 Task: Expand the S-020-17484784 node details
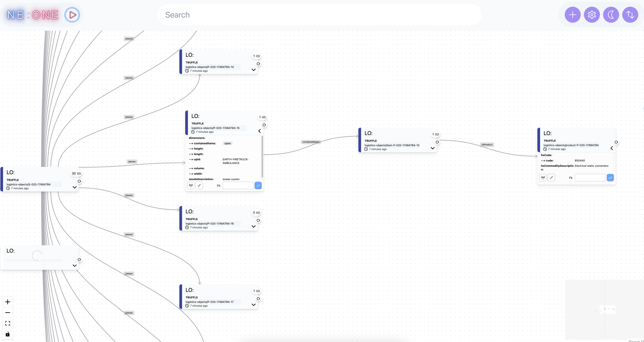[74, 187]
